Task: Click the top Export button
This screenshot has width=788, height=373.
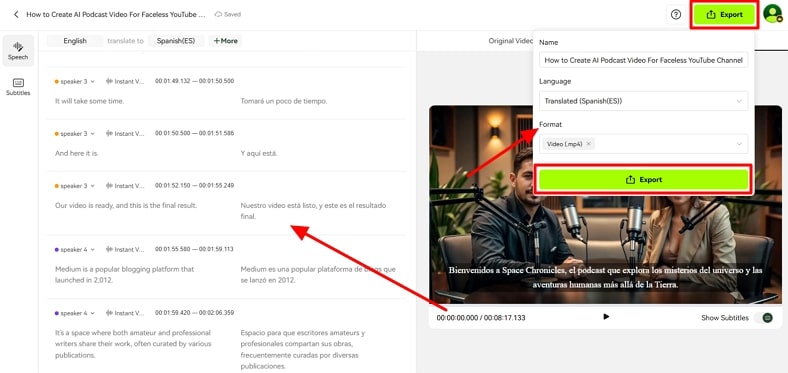Action: coord(724,15)
